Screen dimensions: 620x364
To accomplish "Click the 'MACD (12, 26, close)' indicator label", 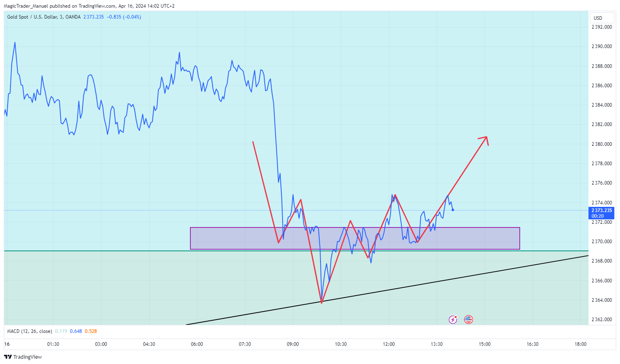I will [x=30, y=331].
